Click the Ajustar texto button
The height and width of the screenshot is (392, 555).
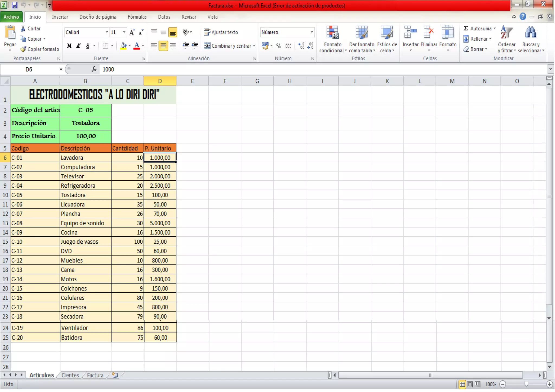pos(221,32)
